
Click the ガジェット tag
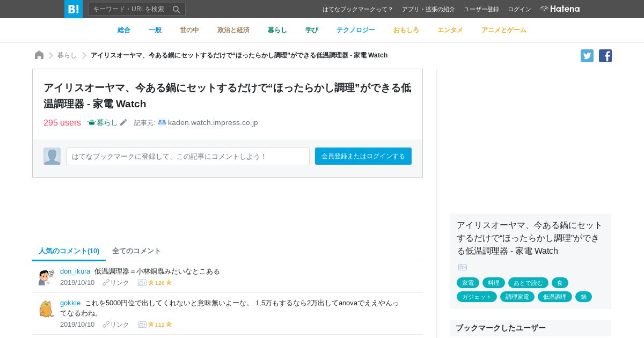pos(477,297)
